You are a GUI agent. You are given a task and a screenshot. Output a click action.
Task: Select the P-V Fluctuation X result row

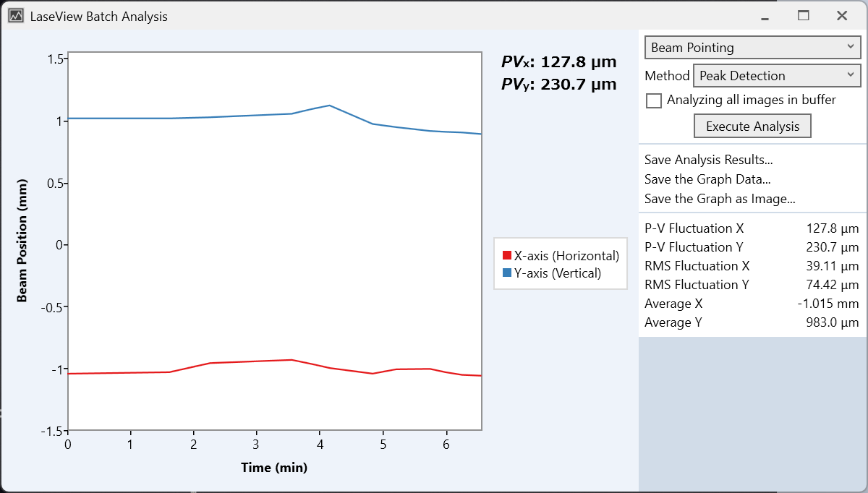751,228
